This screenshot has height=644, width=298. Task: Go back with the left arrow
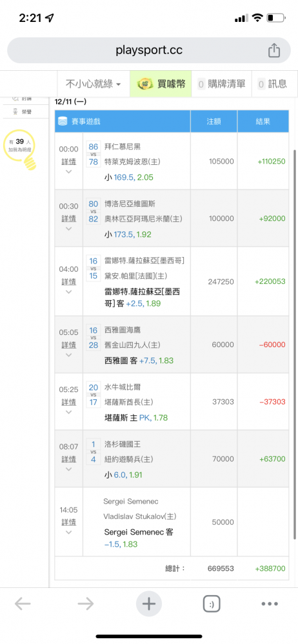23,603
